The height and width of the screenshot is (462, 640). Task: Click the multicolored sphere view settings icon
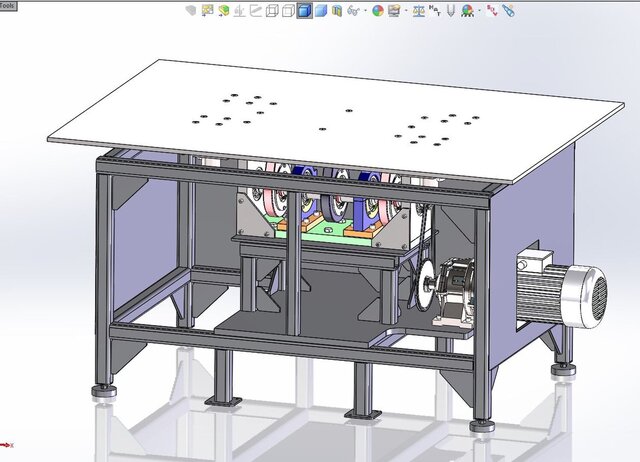pyautogui.click(x=468, y=11)
